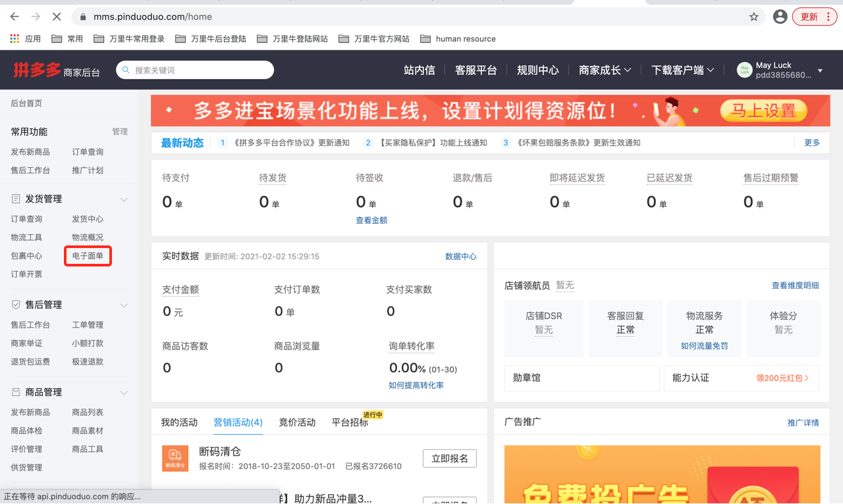Click 查看金额 under 待签收
Screen dimensions: 843x504
tap(371, 220)
